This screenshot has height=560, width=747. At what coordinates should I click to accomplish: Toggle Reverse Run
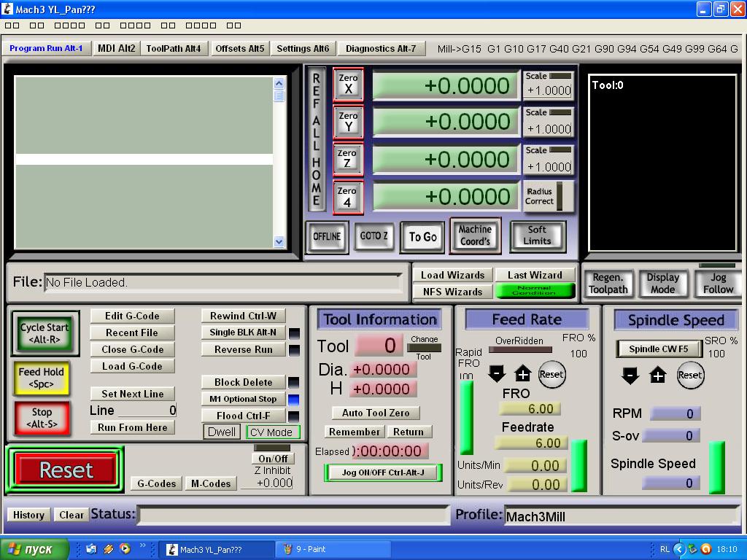click(x=243, y=349)
